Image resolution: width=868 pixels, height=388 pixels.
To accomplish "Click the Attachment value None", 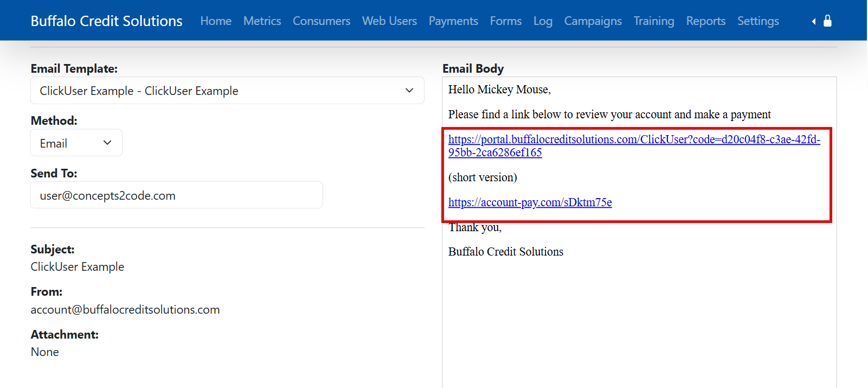I will pos(45,352).
